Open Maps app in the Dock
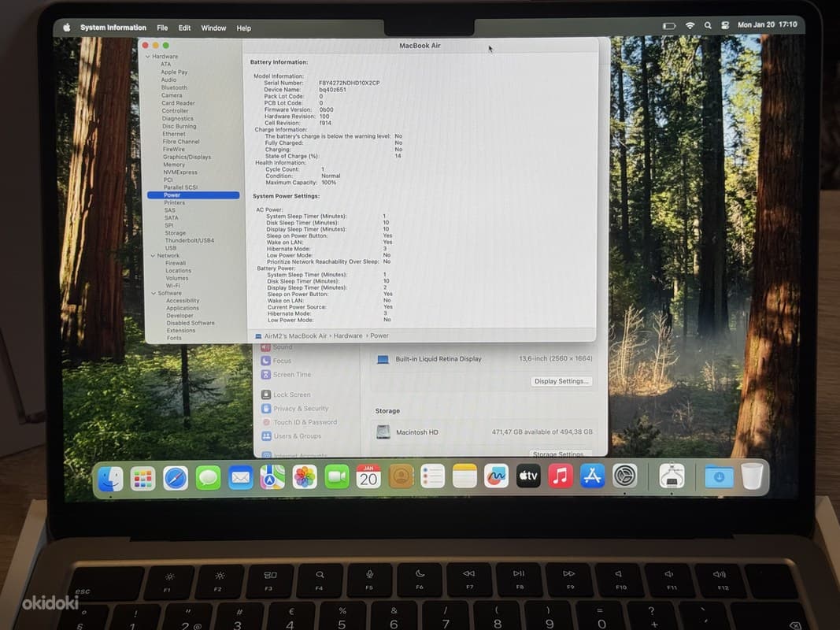Screen dimensions: 840x630 click(272, 477)
